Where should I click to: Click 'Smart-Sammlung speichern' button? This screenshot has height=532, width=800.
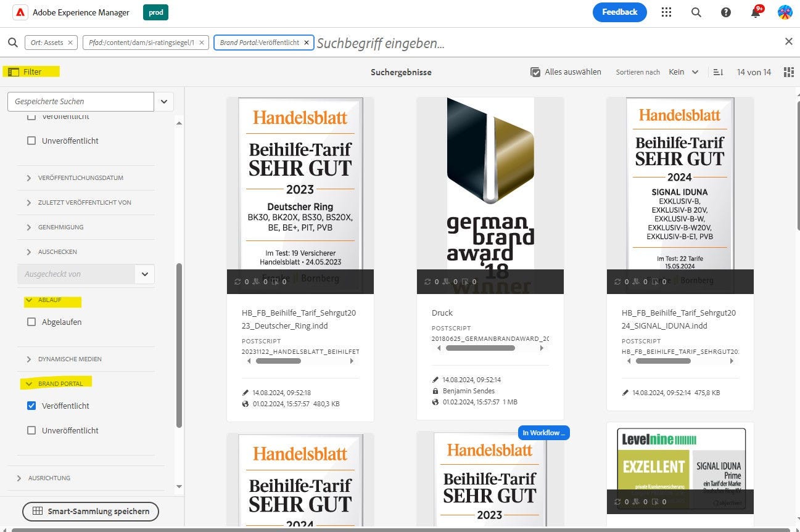tap(91, 511)
